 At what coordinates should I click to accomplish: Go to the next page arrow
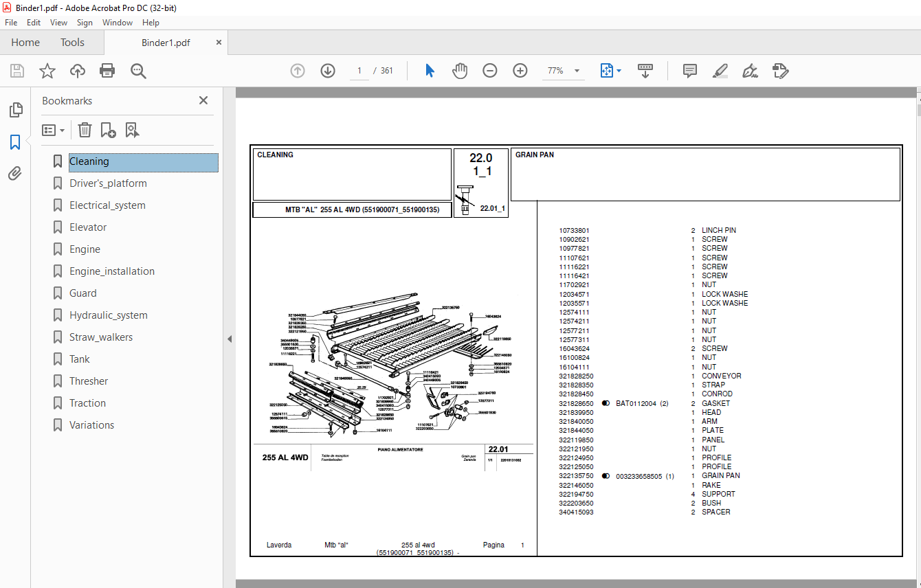point(327,71)
